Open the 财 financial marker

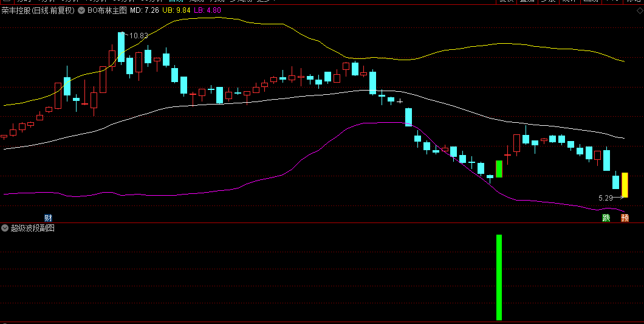[x=48, y=218]
